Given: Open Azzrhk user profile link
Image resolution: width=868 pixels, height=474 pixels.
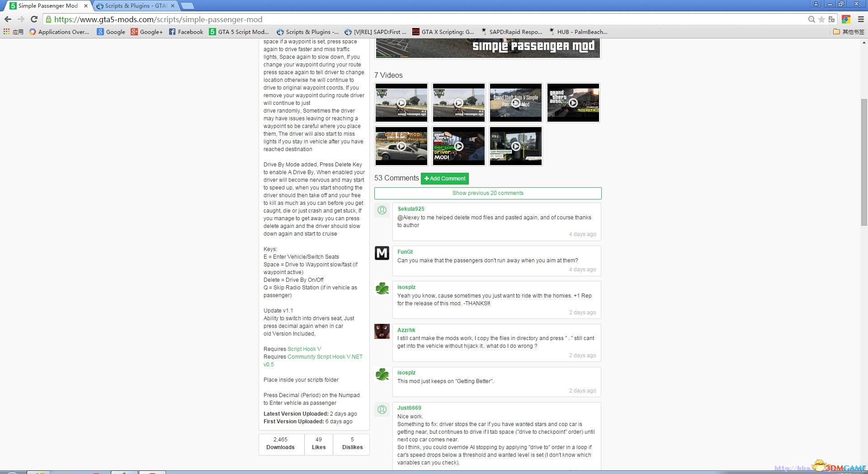Looking at the screenshot, I should [406, 330].
